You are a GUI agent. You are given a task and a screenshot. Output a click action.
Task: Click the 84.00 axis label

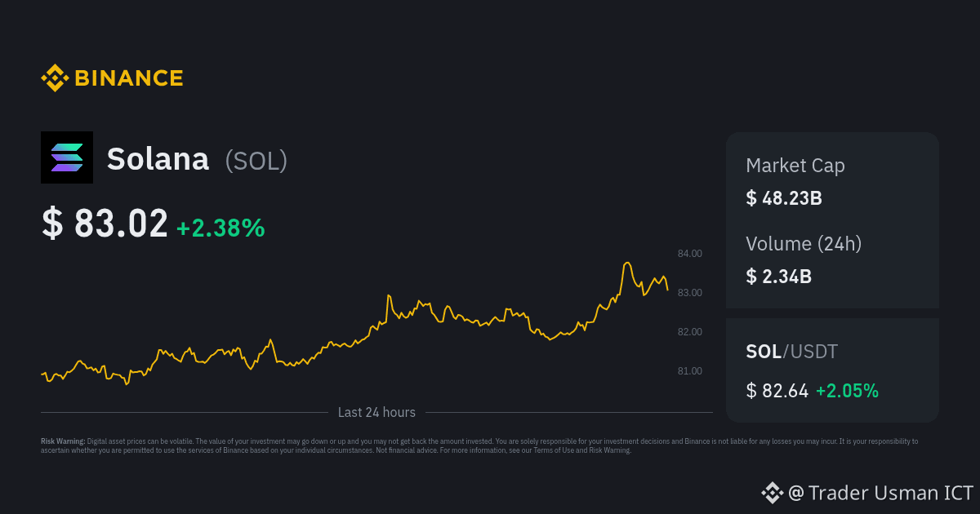pos(690,254)
